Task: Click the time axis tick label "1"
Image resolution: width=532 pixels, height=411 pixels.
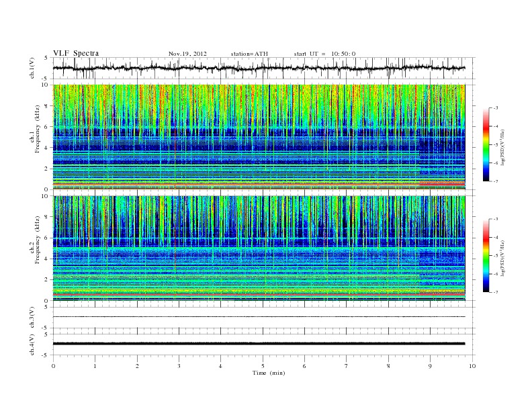Action: (95, 366)
